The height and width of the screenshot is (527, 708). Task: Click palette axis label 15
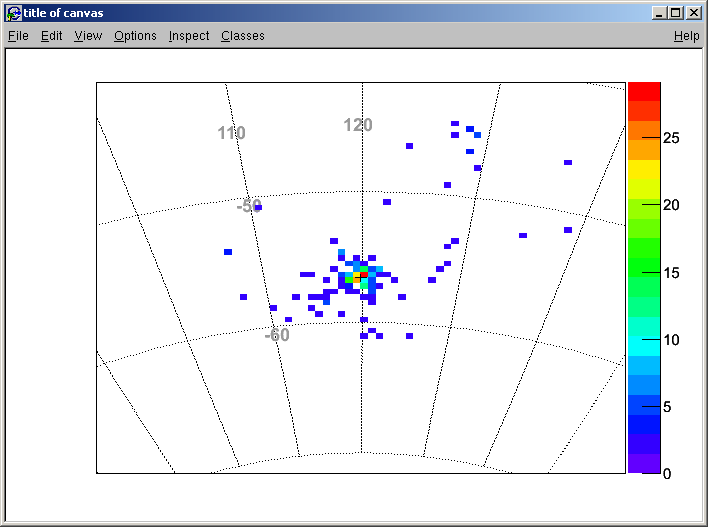coord(671,273)
